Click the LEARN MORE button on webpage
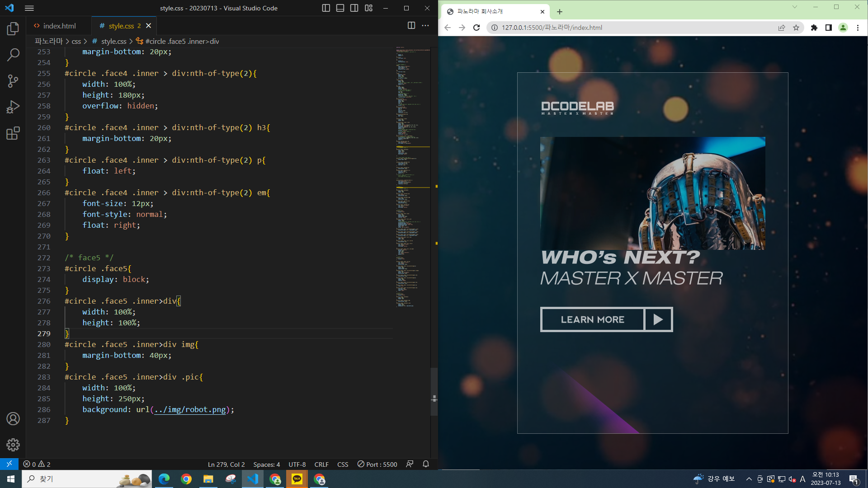868x488 pixels. point(592,319)
